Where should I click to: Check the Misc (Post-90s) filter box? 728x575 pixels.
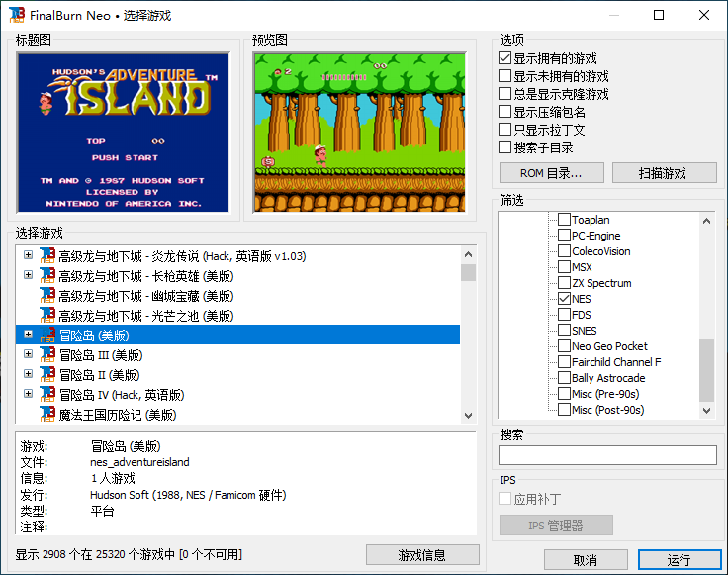click(x=564, y=409)
